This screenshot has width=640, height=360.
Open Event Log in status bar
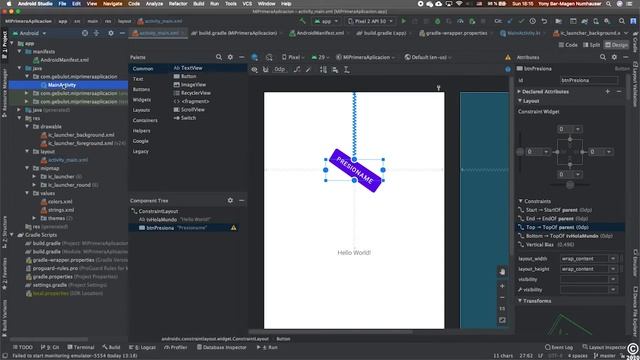pyautogui.click(x=559, y=347)
